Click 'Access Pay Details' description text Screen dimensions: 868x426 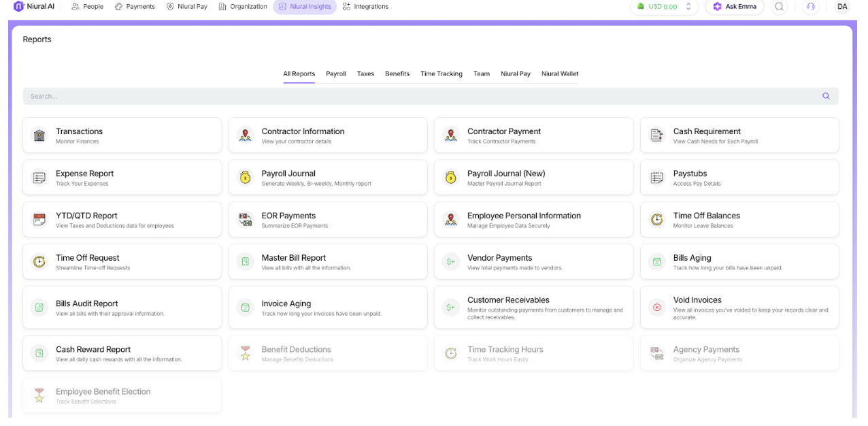point(697,184)
